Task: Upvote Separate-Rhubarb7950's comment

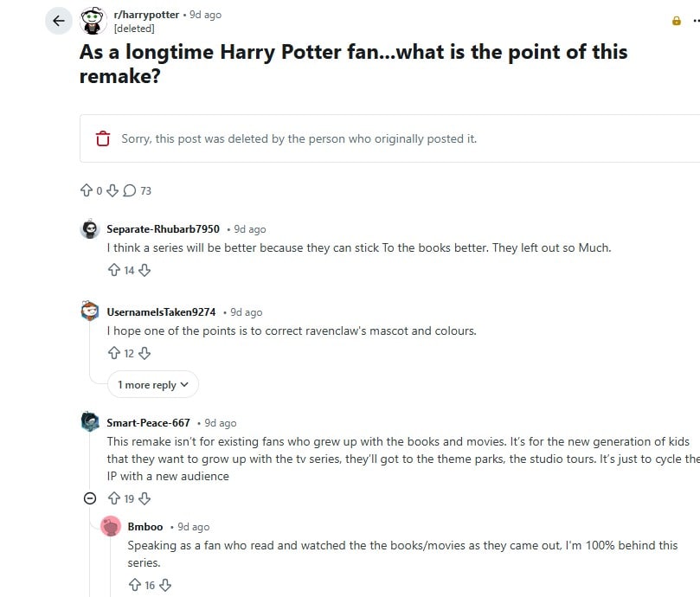Action: (x=113, y=270)
